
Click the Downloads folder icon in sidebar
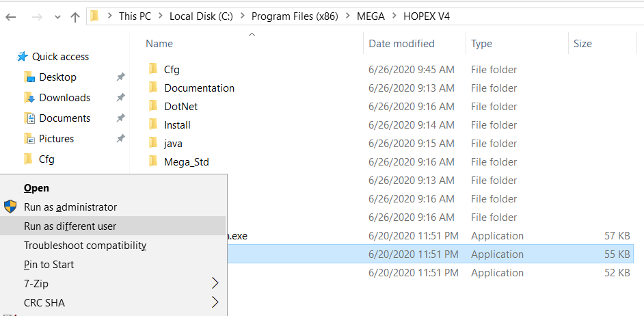pos(29,98)
